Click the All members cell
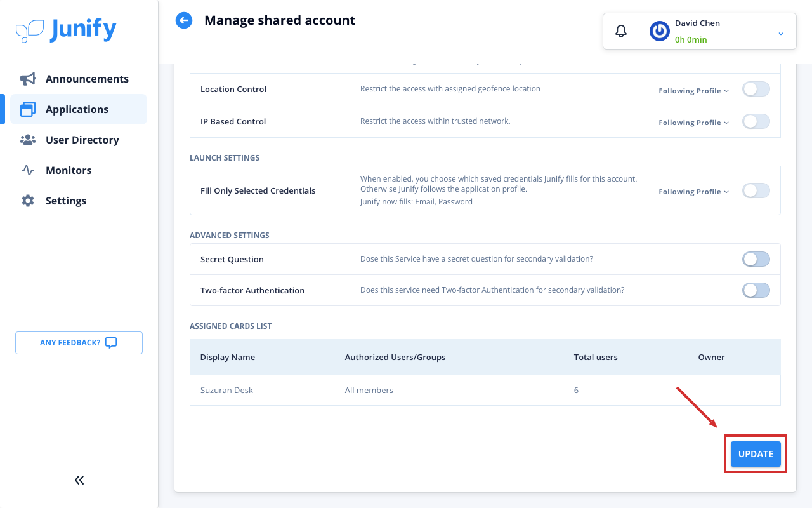 pyautogui.click(x=369, y=390)
